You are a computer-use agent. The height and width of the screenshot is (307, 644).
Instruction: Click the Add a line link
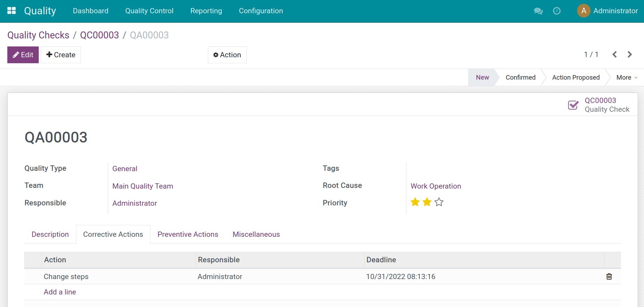point(60,292)
